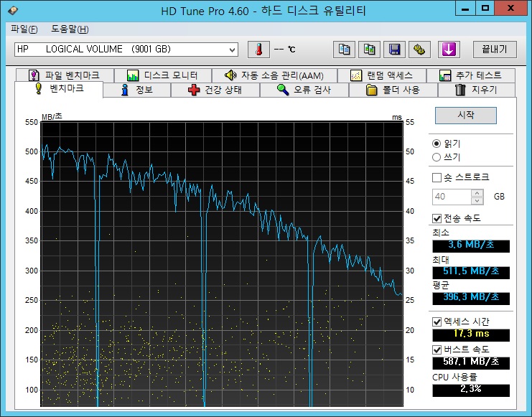Click the purple down-arrow tray icon

point(449,50)
